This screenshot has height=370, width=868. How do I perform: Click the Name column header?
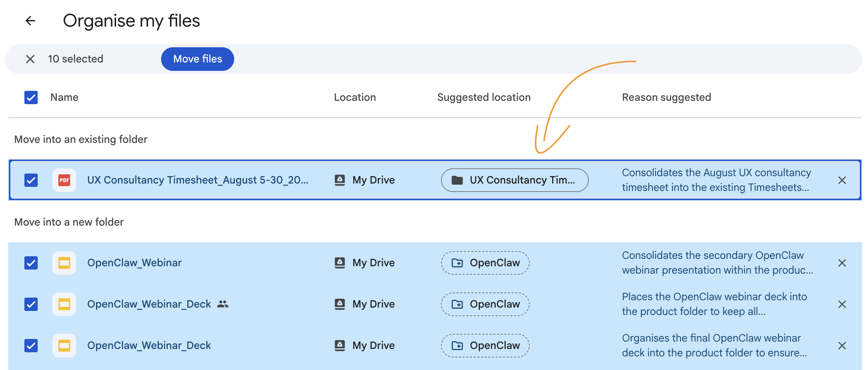point(64,97)
